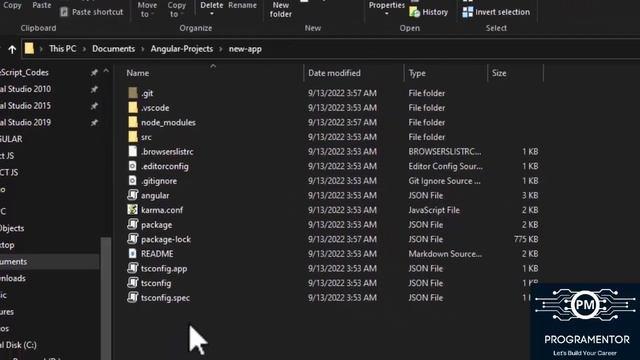
Task: Unpin Script_Codes from Quick access
Action: [94, 73]
